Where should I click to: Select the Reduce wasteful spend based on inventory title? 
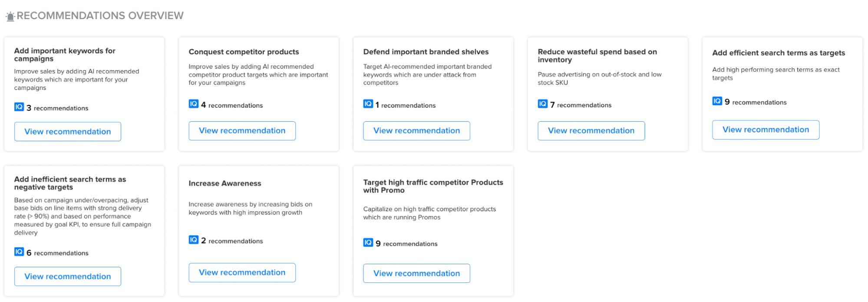point(597,56)
